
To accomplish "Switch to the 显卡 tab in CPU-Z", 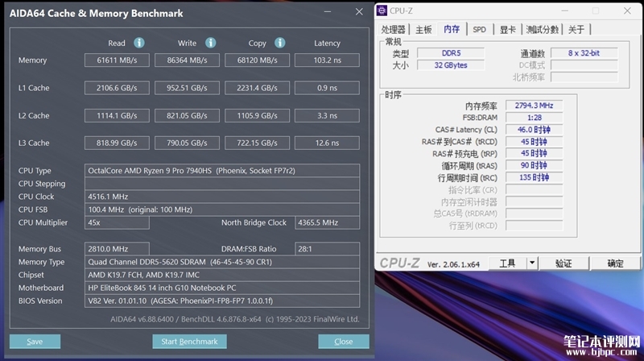I will coord(508,29).
